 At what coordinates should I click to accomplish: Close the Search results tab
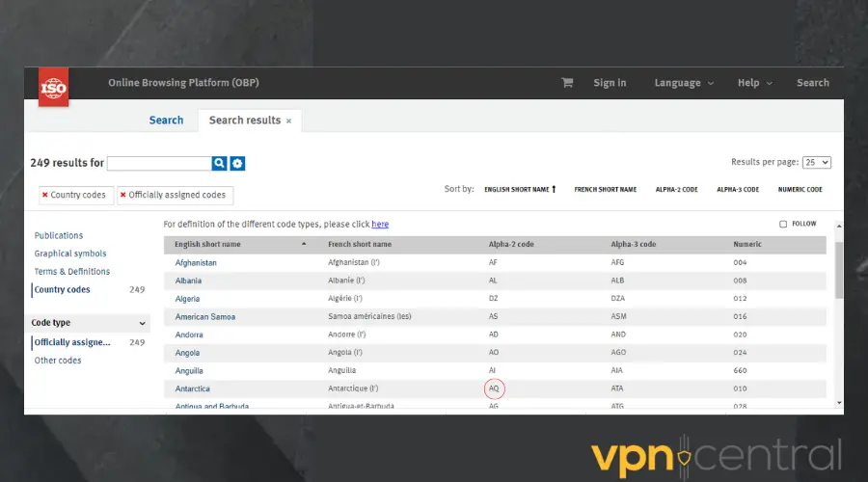(288, 121)
